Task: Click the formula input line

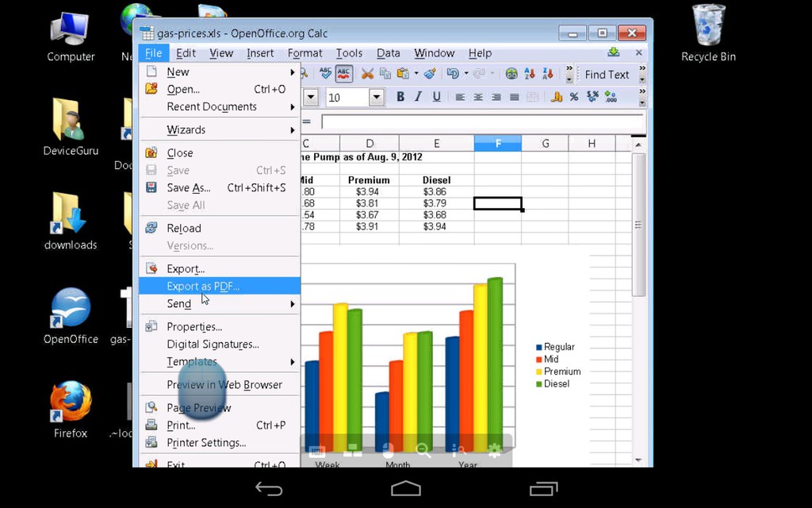Action: [x=482, y=121]
